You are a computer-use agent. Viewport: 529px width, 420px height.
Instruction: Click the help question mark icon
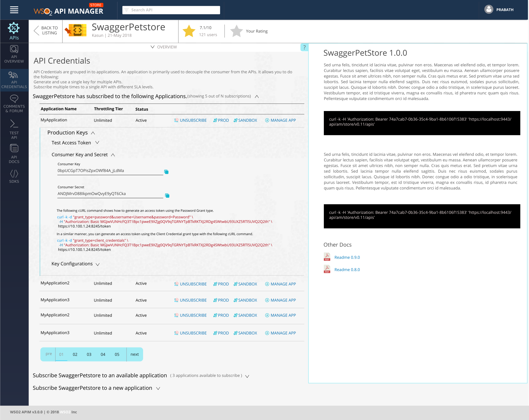[304, 47]
